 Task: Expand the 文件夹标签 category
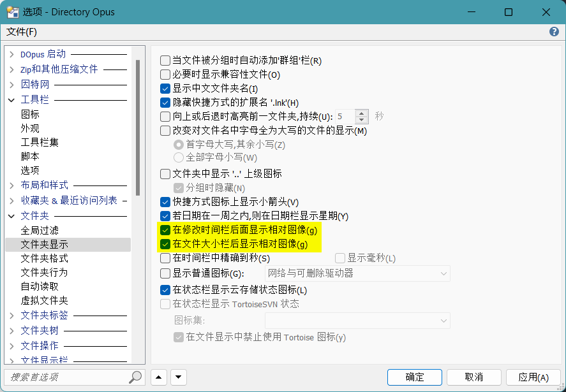11,316
